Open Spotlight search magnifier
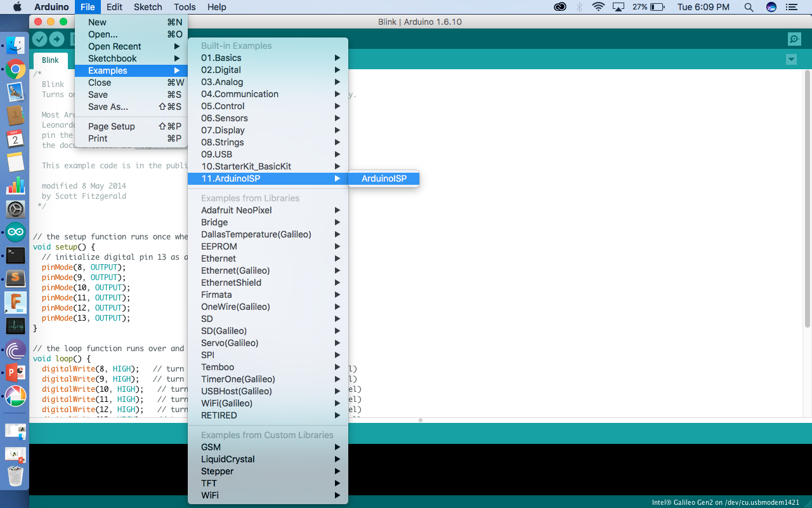 tap(749, 7)
